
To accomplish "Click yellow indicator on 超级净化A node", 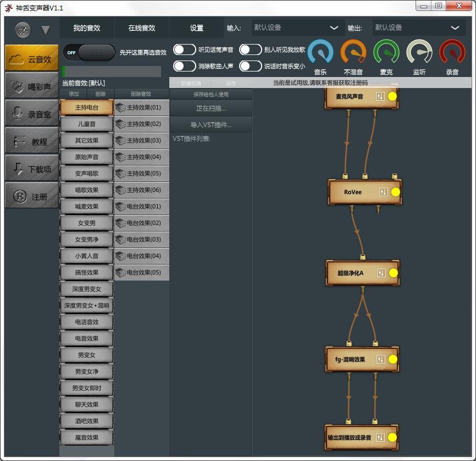I will point(393,273).
